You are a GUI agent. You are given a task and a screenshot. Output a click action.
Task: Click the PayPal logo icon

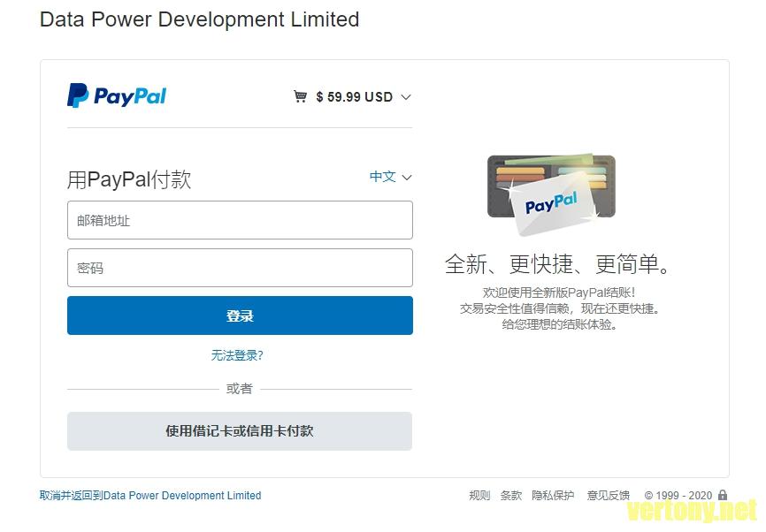(x=116, y=95)
